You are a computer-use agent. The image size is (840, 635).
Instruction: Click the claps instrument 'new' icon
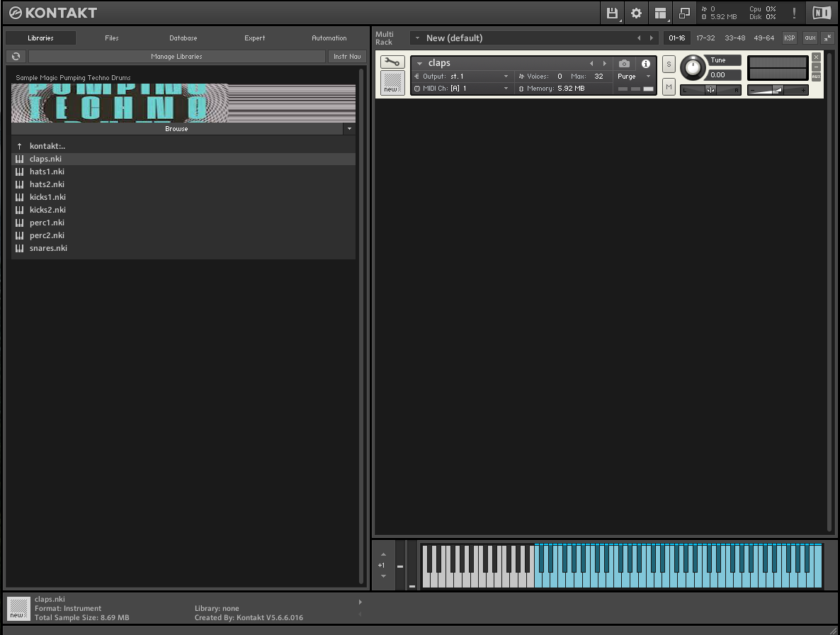click(x=392, y=82)
